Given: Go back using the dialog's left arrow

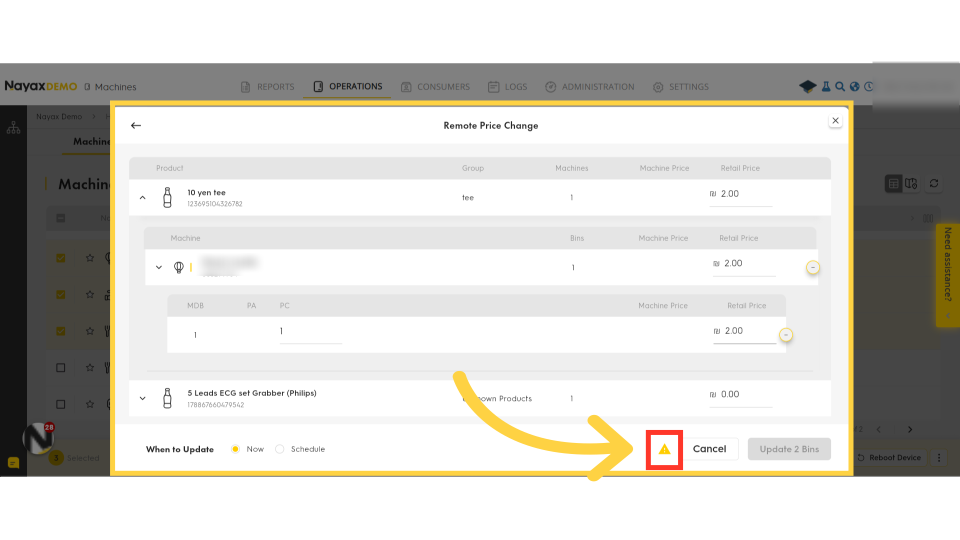Looking at the screenshot, I should [136, 126].
